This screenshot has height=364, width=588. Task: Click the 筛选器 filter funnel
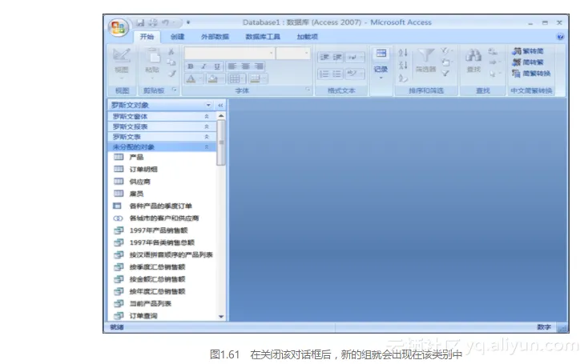pos(425,60)
